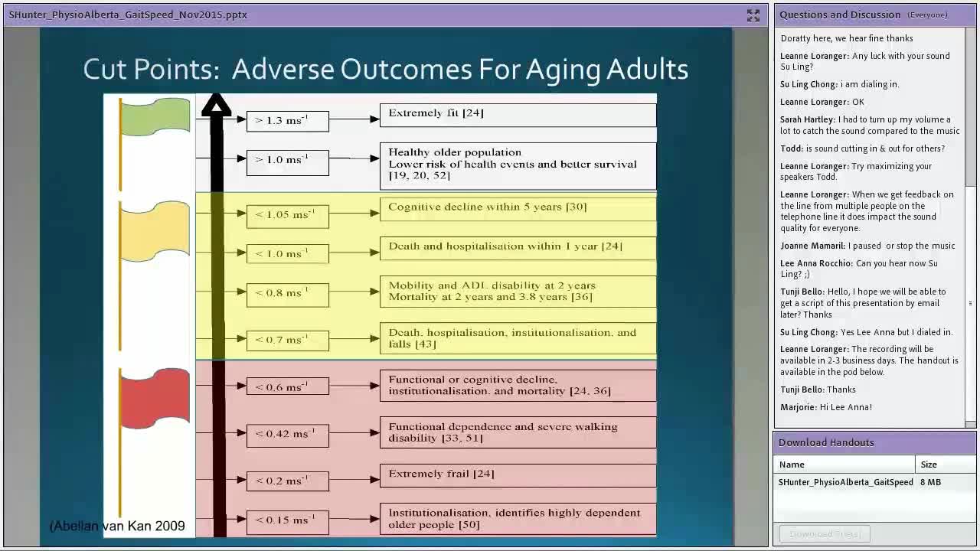Click the red flag on the slide
This screenshot has height=551, width=980.
155,397
